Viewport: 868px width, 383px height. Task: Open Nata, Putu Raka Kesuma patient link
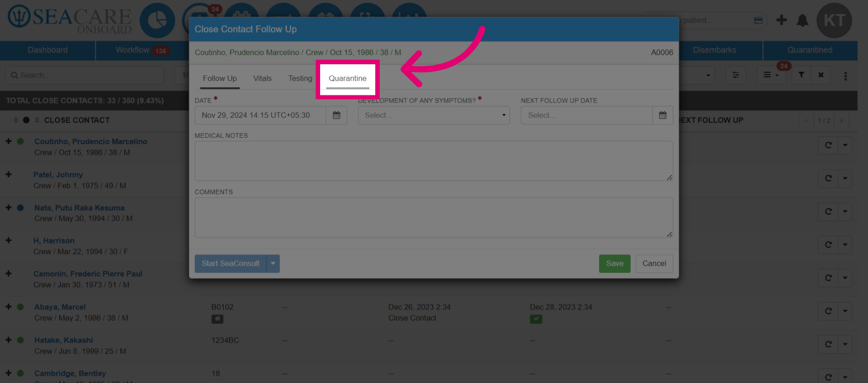click(x=79, y=208)
